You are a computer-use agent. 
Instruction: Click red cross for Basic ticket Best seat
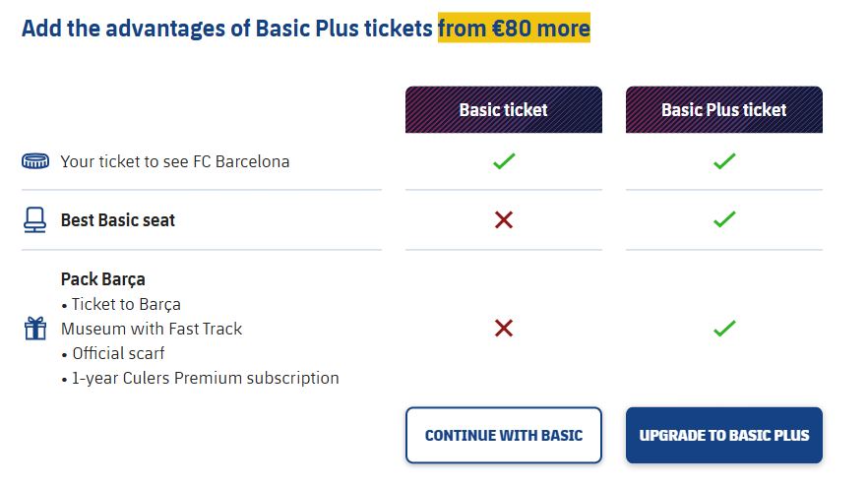504,220
